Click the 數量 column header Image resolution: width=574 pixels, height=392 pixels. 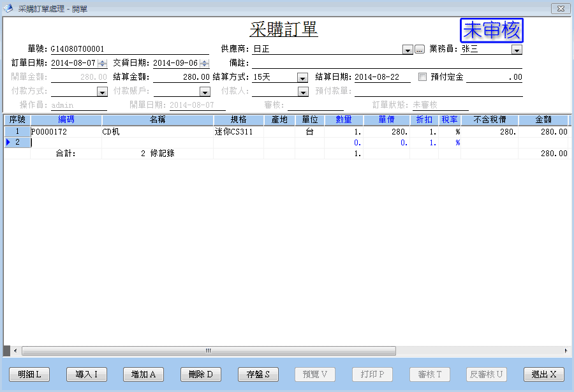pyautogui.click(x=344, y=120)
